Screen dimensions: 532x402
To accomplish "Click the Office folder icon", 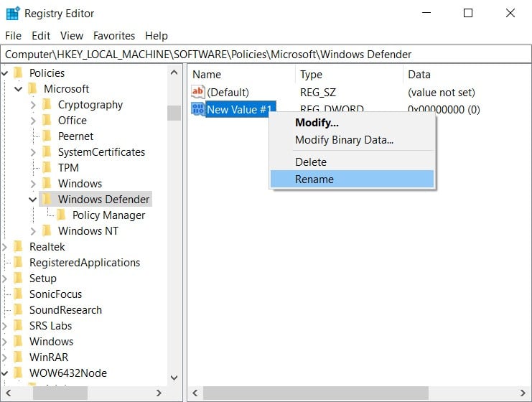I will point(47,120).
